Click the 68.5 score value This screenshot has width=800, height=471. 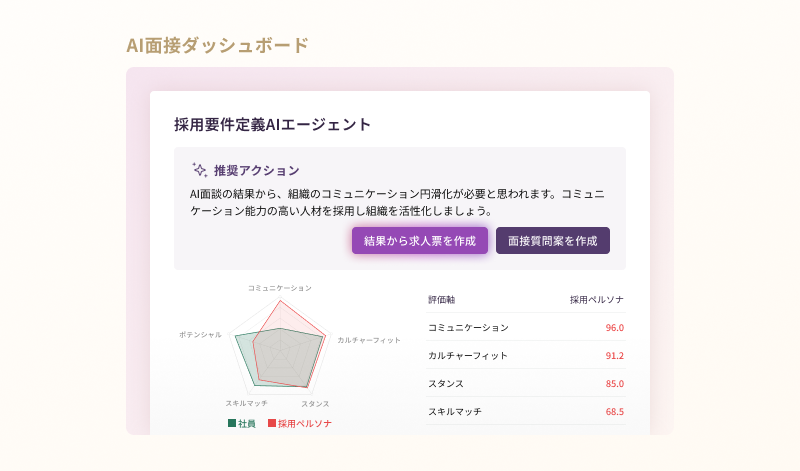click(x=614, y=411)
